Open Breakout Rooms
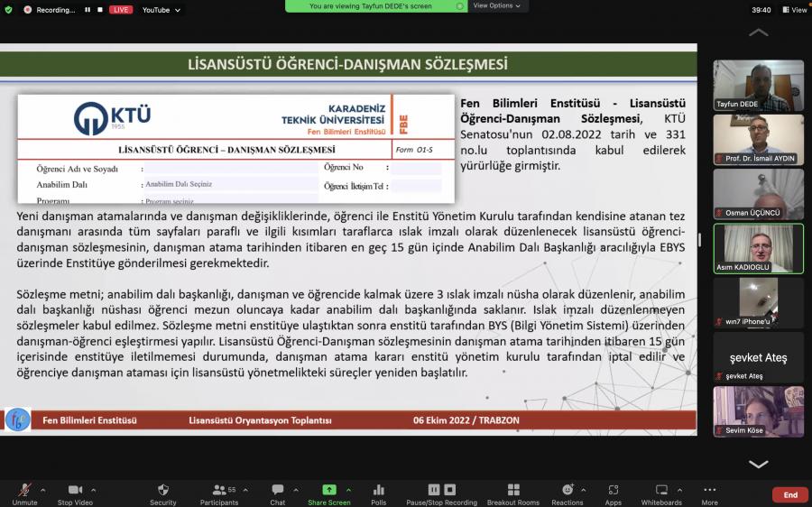812x507 pixels. [513, 494]
